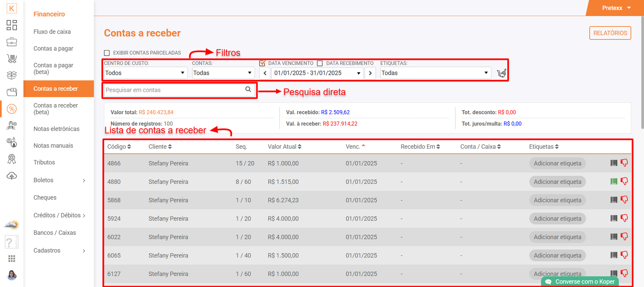Uncheck the Data Vencimento checkbox

click(x=262, y=63)
